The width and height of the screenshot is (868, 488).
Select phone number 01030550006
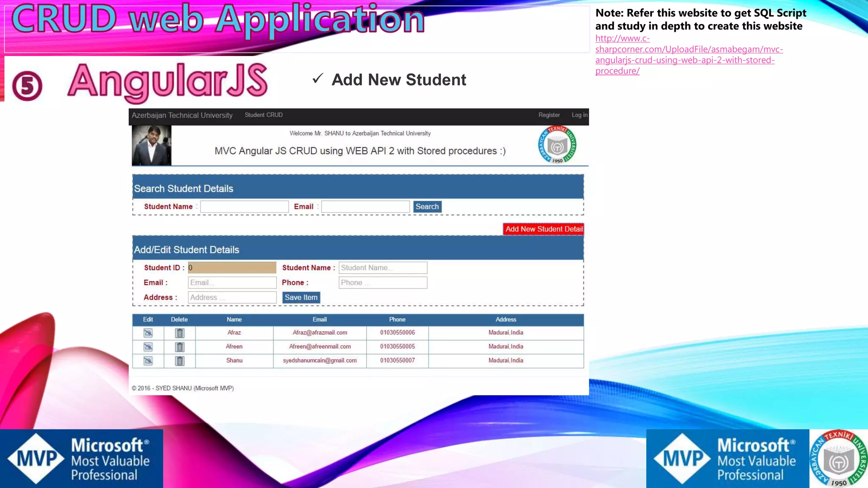point(398,333)
